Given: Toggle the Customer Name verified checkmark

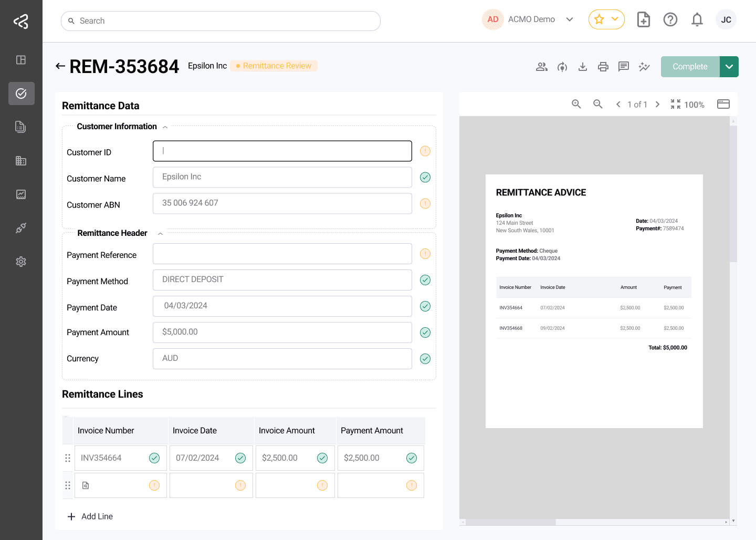Looking at the screenshot, I should [x=425, y=178].
